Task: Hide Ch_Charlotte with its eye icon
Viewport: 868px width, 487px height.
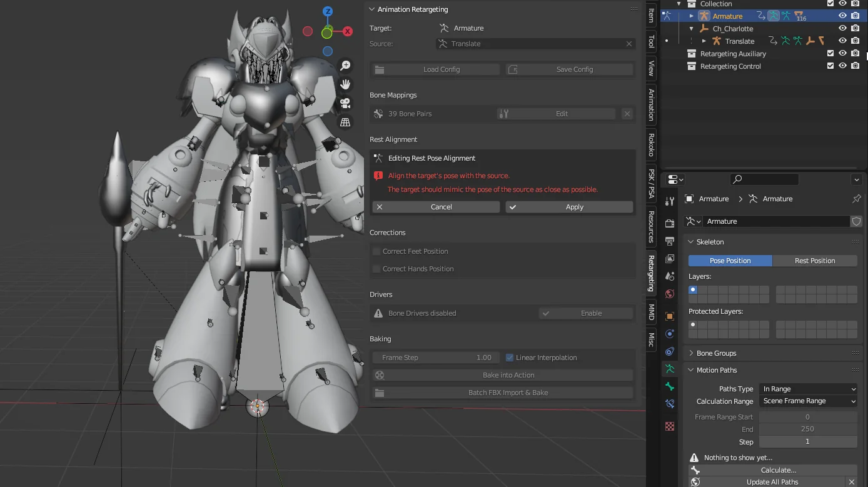Action: click(842, 28)
